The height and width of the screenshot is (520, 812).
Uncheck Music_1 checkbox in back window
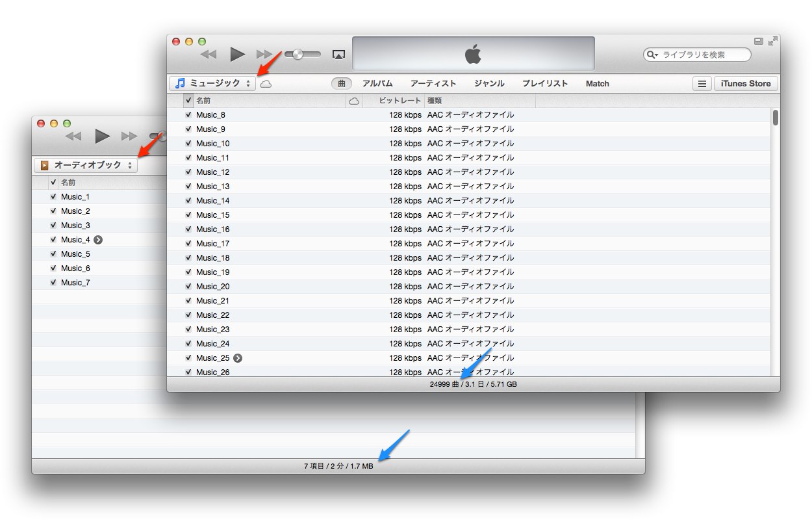[x=53, y=197]
